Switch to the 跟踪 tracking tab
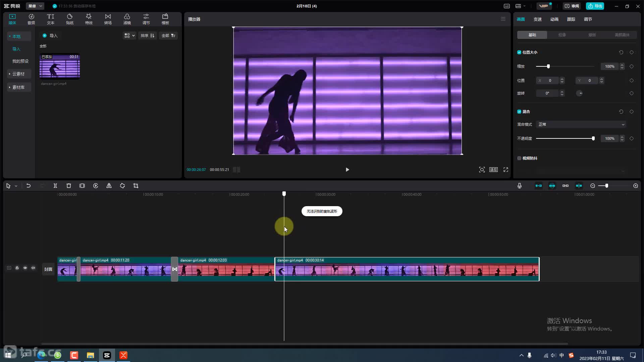This screenshot has width=644, height=362. [571, 19]
